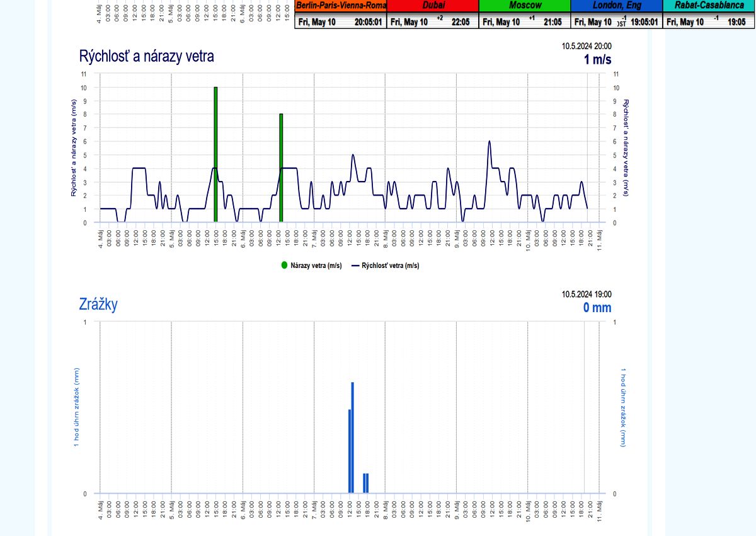Select the blue London, Eng clock header
756x536 pixels.
616,5
